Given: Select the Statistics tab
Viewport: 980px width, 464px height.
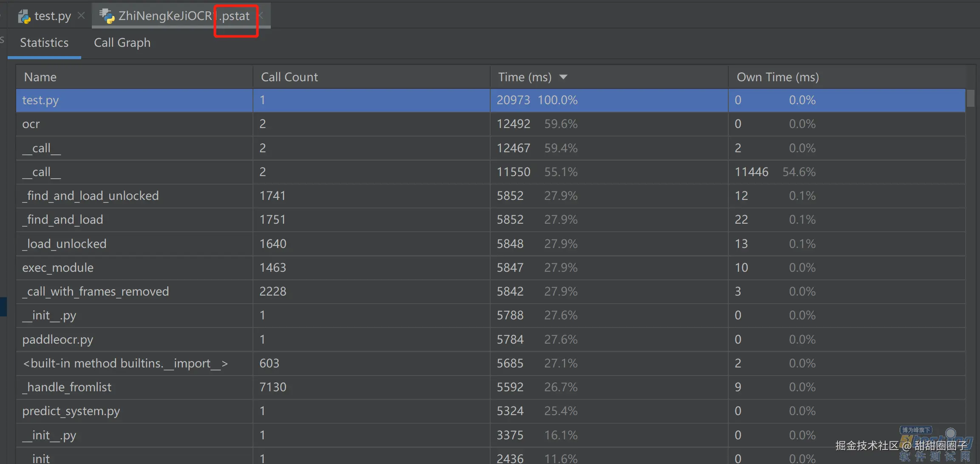Looking at the screenshot, I should [x=44, y=43].
